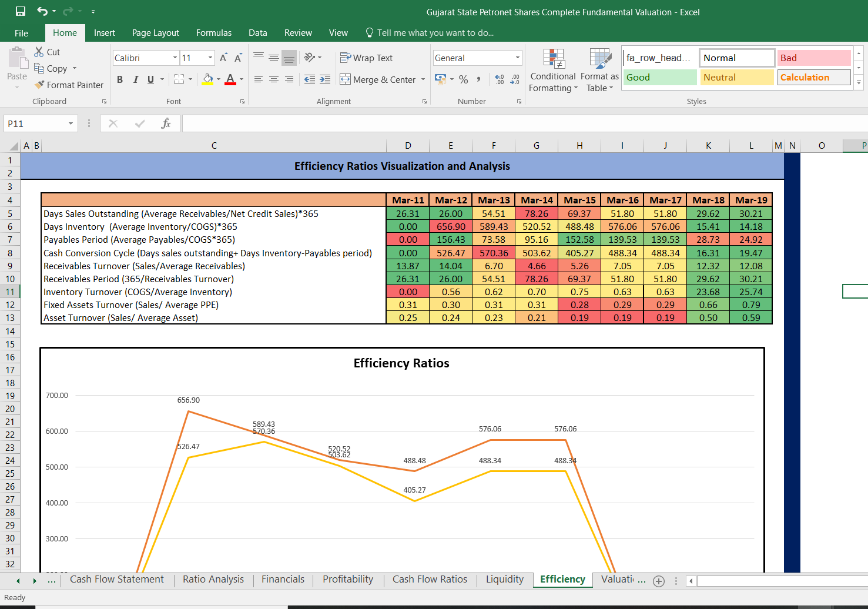Open the Liquidity sheet tab
Image resolution: width=868 pixels, height=609 pixels.
click(x=505, y=579)
